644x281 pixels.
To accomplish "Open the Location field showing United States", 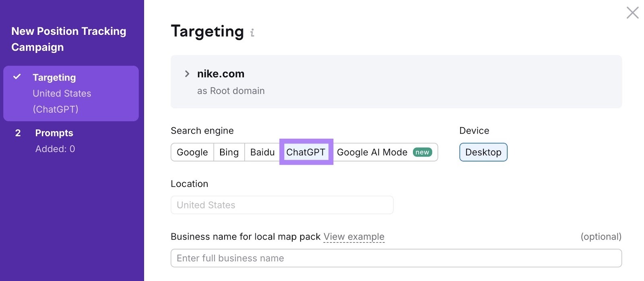I will click(282, 205).
